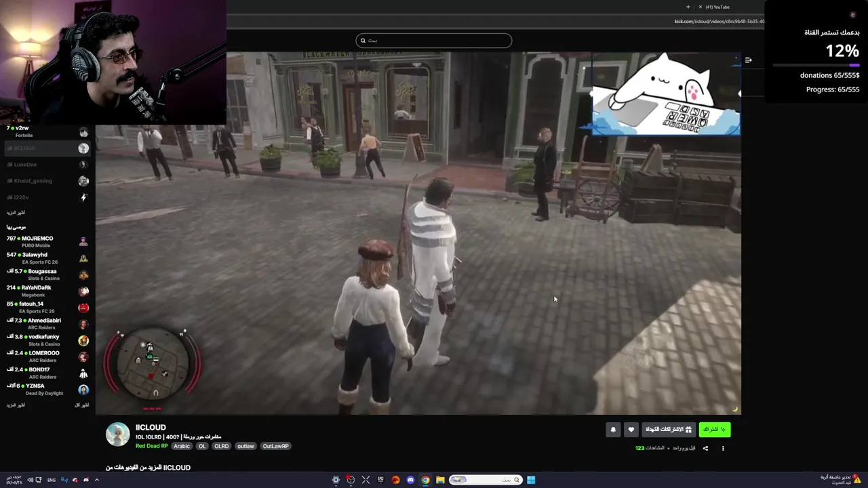868x488 pixels.
Task: Open Google Chrome from taskbar
Action: click(x=425, y=480)
